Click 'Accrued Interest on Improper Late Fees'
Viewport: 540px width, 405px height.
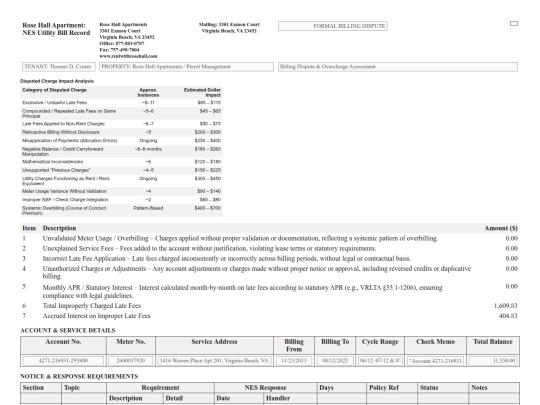96,315
